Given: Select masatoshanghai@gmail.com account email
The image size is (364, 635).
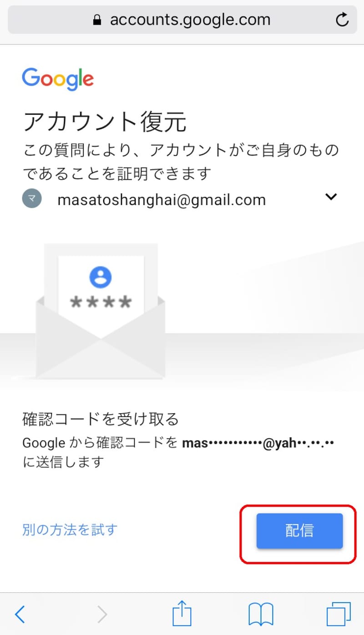Looking at the screenshot, I should tap(162, 200).
